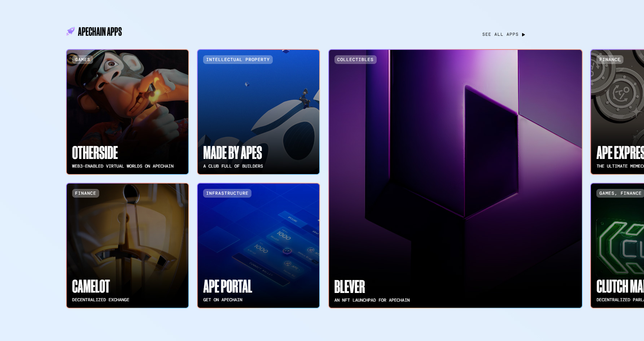This screenshot has width=644, height=341.
Task: Click the See All Apps arrow icon
Action: (523, 35)
